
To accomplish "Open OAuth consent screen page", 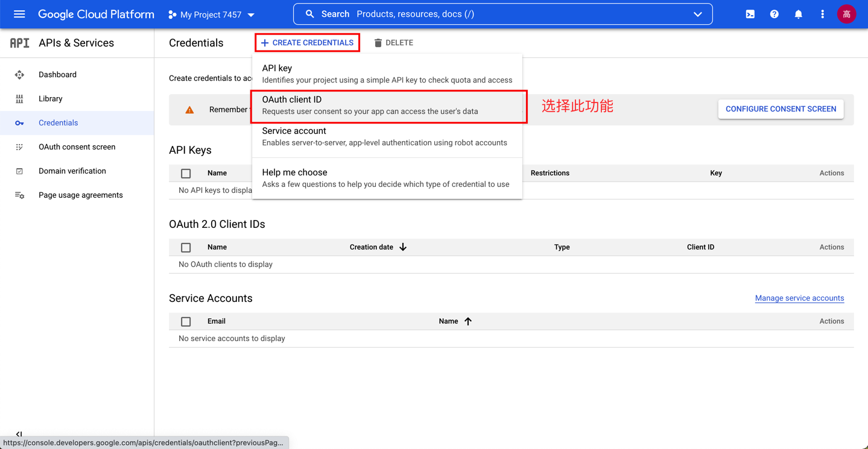I will [77, 147].
